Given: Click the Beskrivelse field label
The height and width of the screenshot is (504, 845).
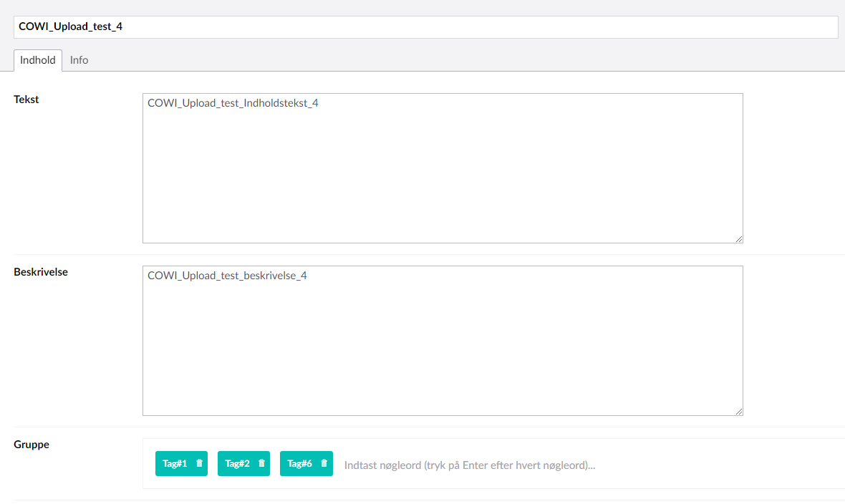Looking at the screenshot, I should tap(41, 272).
